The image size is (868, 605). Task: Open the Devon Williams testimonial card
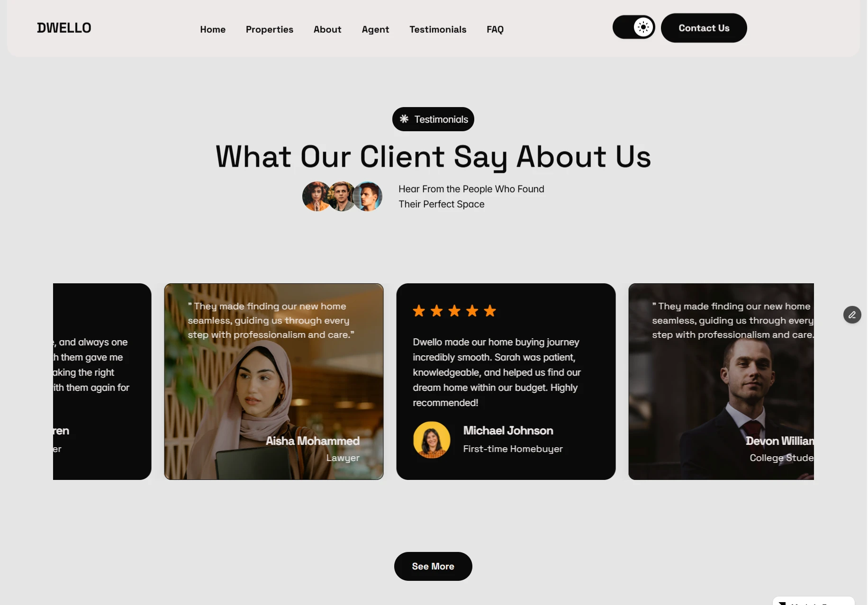pos(721,381)
